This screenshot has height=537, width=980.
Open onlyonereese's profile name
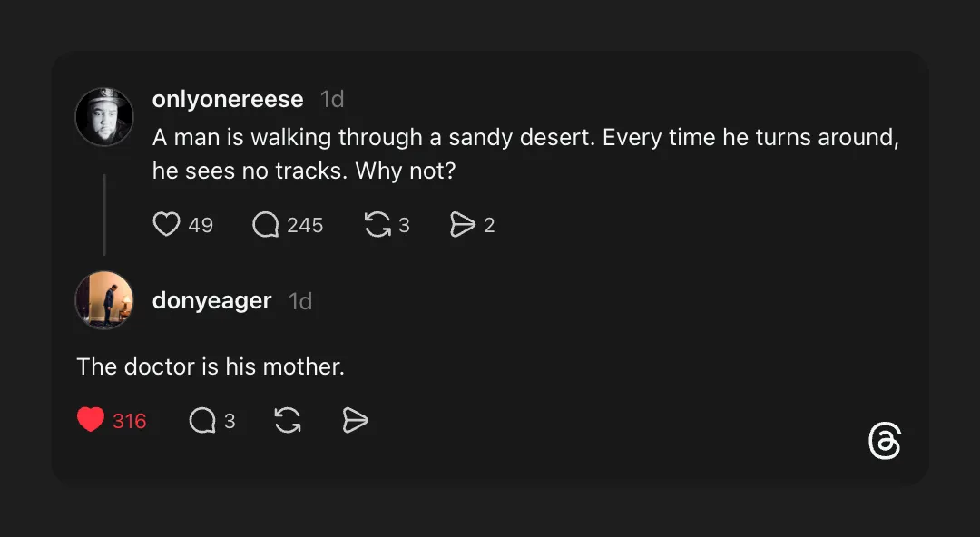tap(228, 99)
